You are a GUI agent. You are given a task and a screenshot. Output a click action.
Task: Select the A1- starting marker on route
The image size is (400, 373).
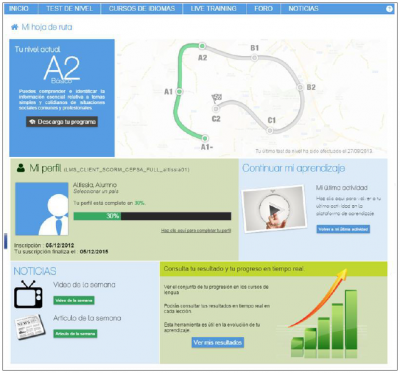pos(205,138)
